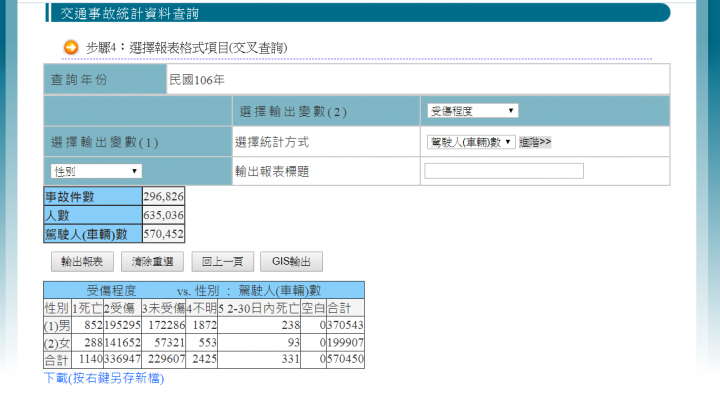Click the 事故件數 value 296,826
Viewport: 720px width, 397px height.
[x=163, y=196]
